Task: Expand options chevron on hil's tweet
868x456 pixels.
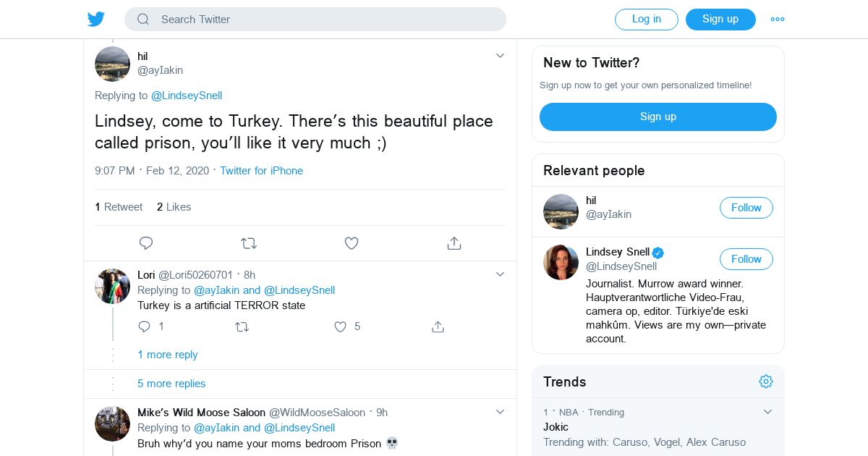Action: (x=500, y=56)
